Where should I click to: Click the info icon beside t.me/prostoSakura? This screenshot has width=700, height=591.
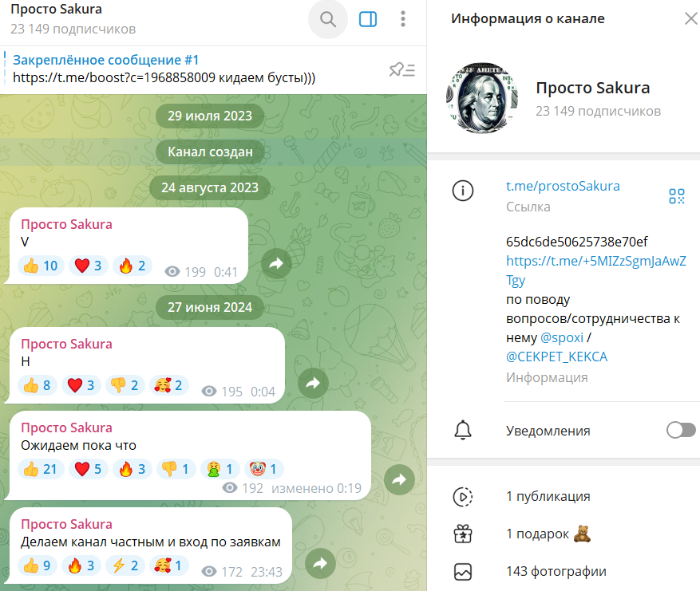point(463,191)
